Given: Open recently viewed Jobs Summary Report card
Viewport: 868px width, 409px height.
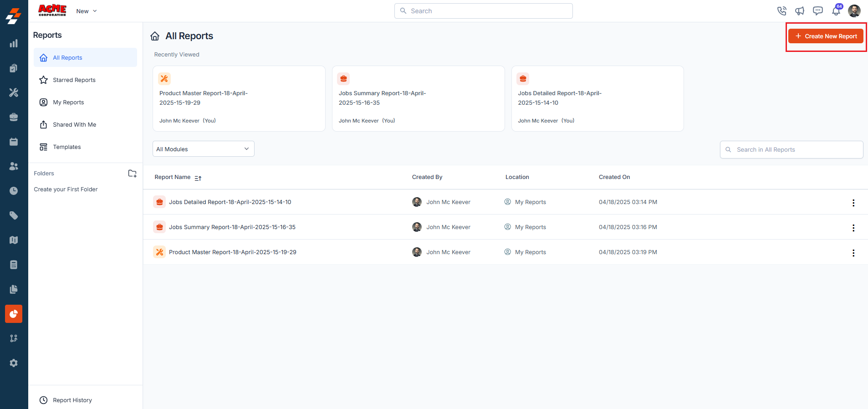Looking at the screenshot, I should click(x=419, y=98).
